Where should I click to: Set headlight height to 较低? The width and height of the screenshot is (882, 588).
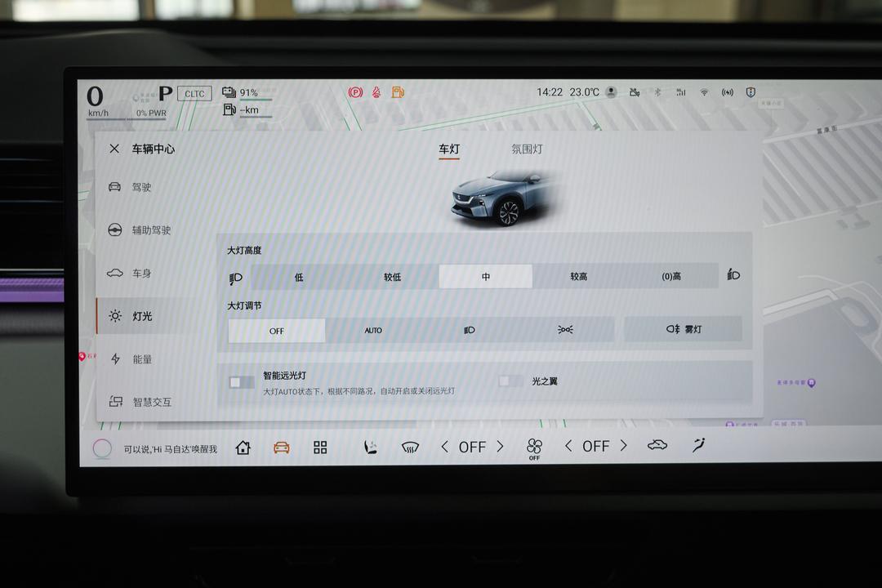click(x=392, y=277)
